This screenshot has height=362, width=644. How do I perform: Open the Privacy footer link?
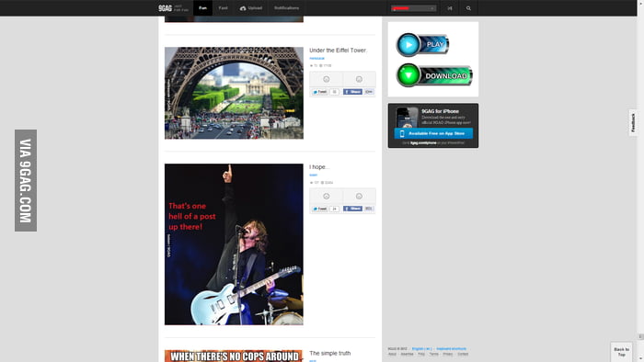tap(448, 354)
